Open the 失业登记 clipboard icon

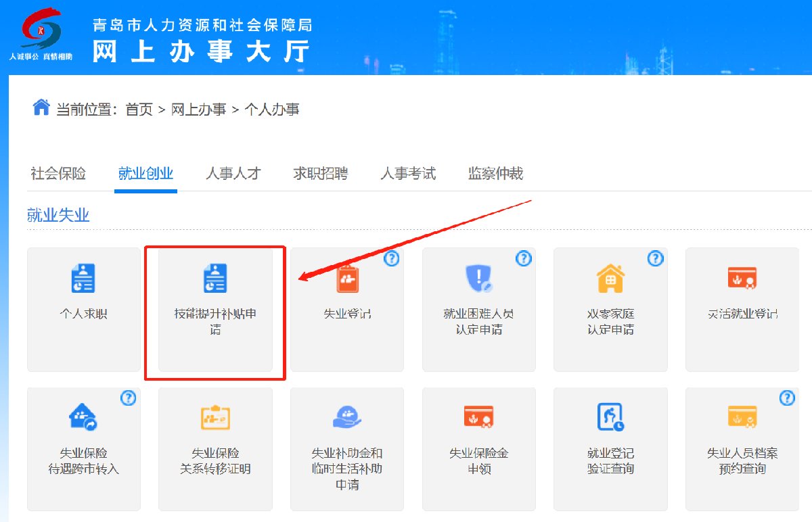pyautogui.click(x=347, y=278)
